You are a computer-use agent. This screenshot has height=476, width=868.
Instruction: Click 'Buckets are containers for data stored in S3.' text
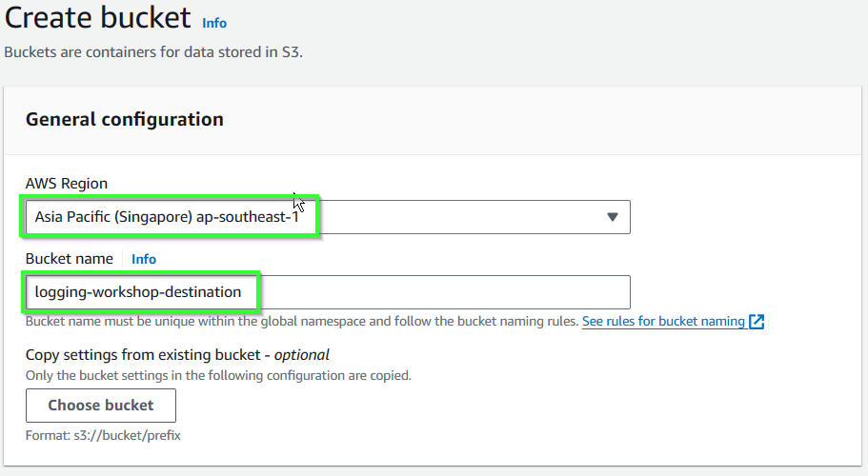click(153, 52)
